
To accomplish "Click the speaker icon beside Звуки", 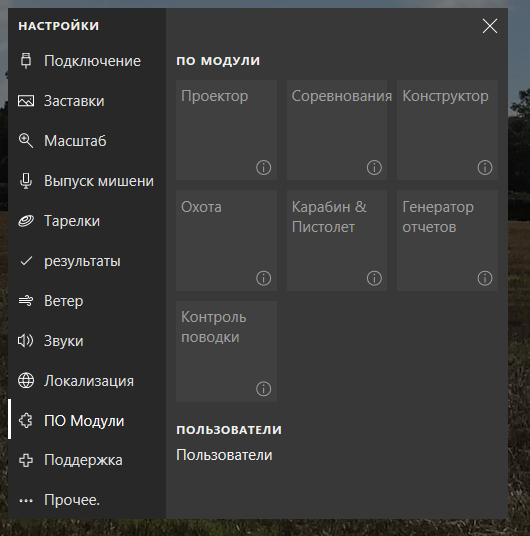I will (x=26, y=341).
